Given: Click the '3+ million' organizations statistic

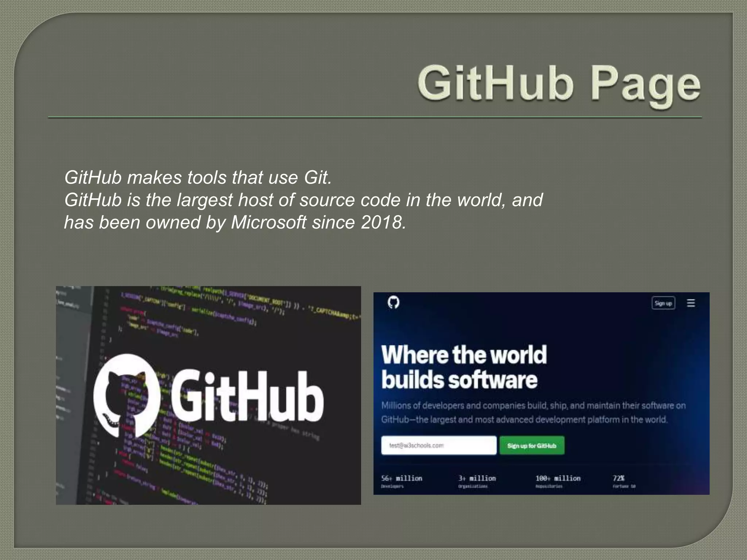Looking at the screenshot, I should (x=477, y=481).
